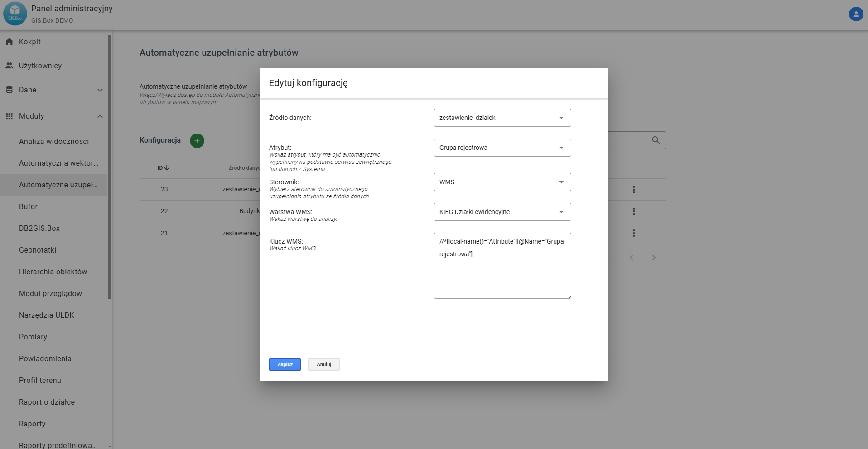This screenshot has width=868, height=449.
Task: Open the user account avatar menu
Action: tap(855, 14)
